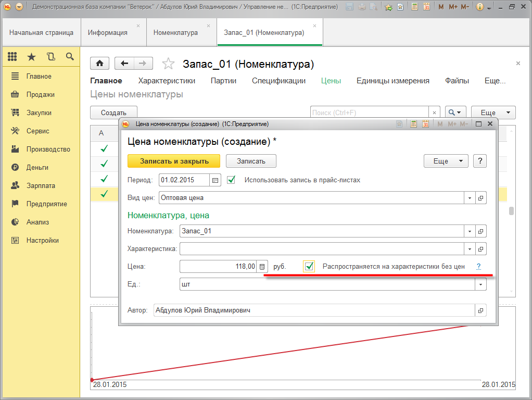Viewport: 532px width, 400px height.
Task: Open calendar icon in the dialog title bar
Action: pyautogui.click(x=425, y=124)
